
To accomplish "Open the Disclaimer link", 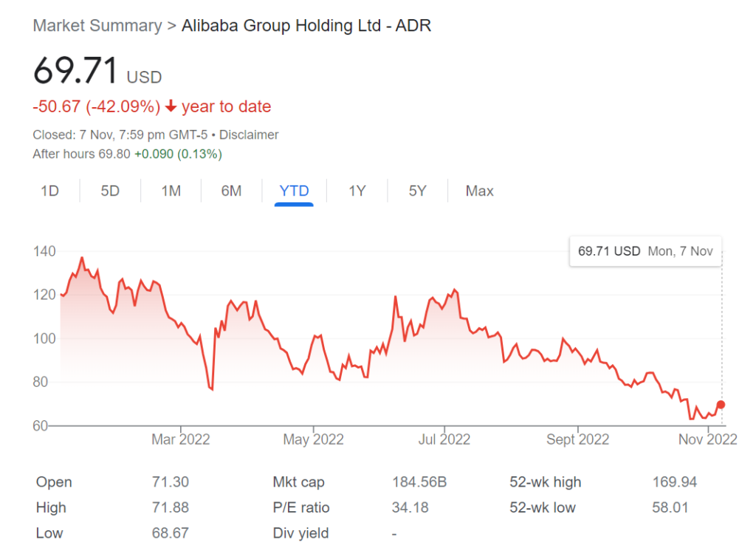I will point(249,134).
